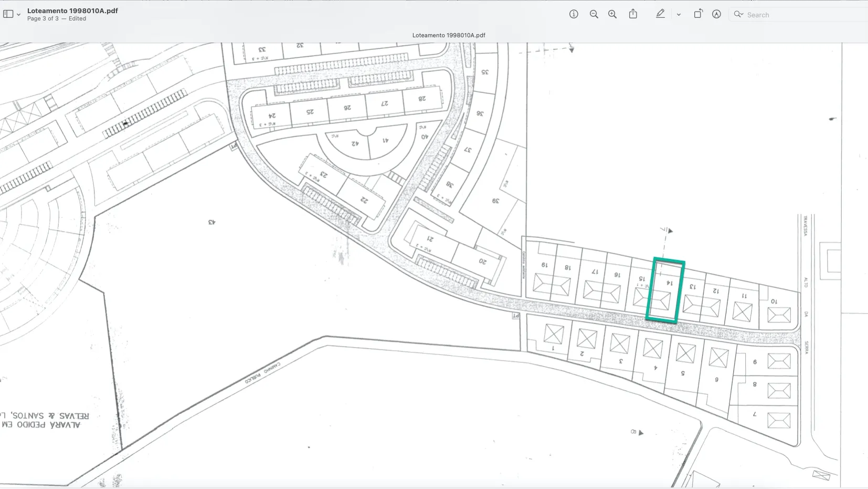868x489 pixels.
Task: Open the sidebar view options chevron
Action: pos(18,15)
